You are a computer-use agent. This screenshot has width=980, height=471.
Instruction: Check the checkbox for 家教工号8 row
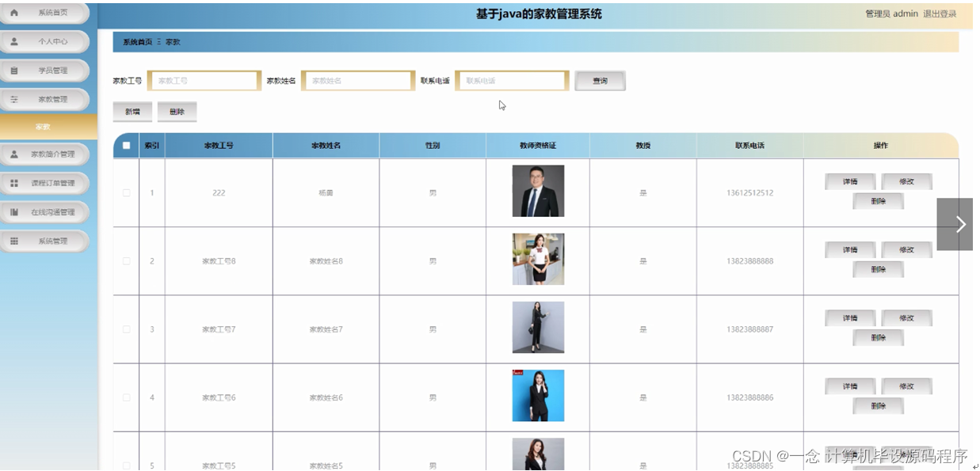pos(127,260)
